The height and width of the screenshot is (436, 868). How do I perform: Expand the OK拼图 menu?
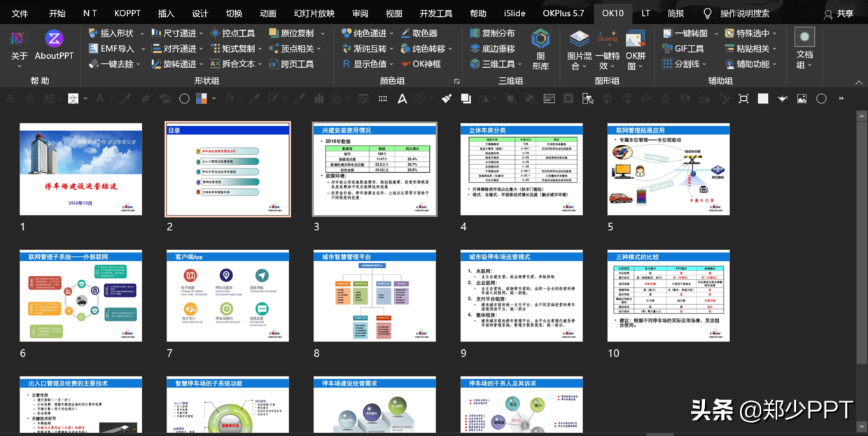pos(636,50)
